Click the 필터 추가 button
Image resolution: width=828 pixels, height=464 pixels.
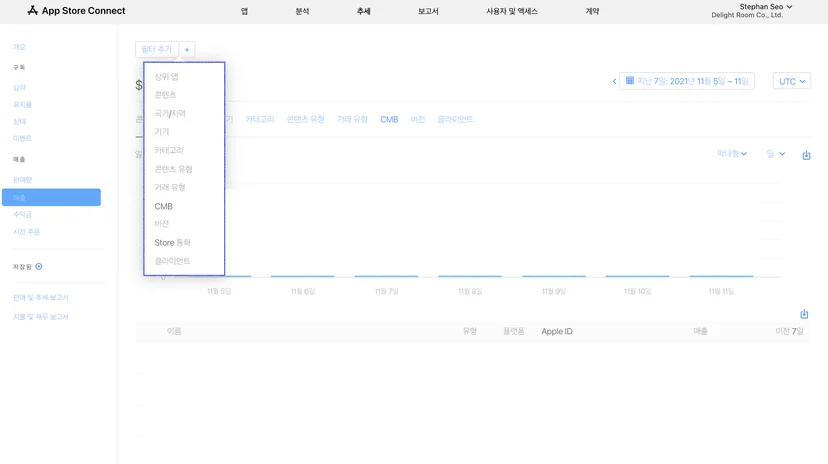[x=157, y=50]
